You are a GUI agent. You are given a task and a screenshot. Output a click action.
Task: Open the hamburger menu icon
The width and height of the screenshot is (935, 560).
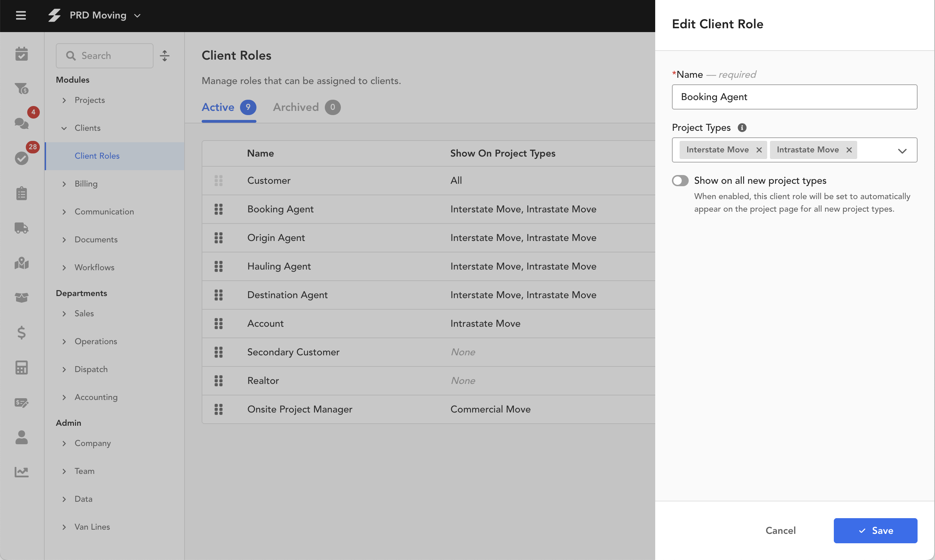[21, 15]
